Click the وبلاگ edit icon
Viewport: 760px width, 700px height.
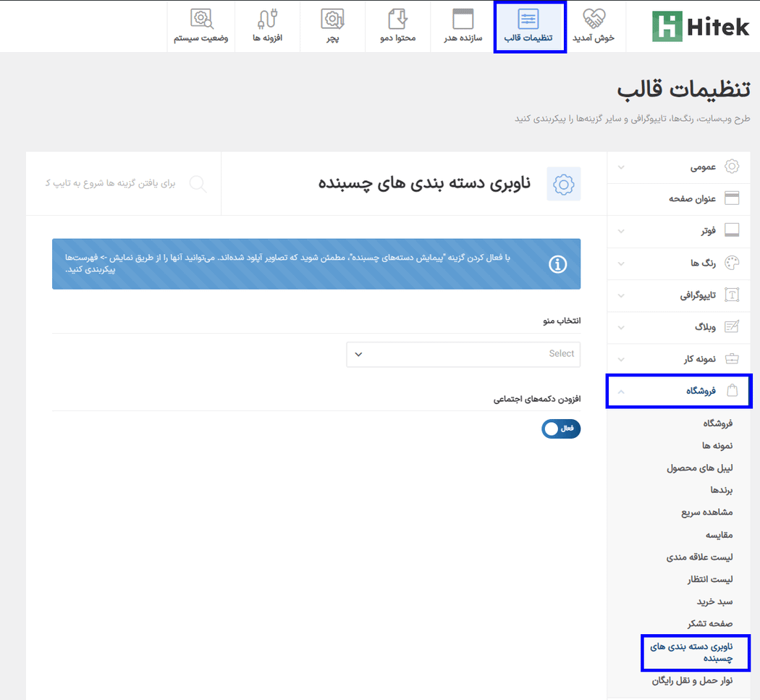(731, 326)
